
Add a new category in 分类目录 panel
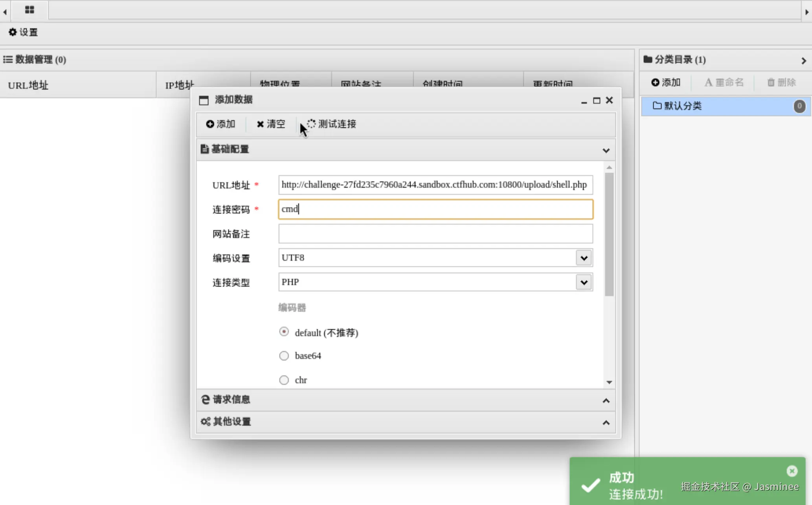tap(666, 82)
